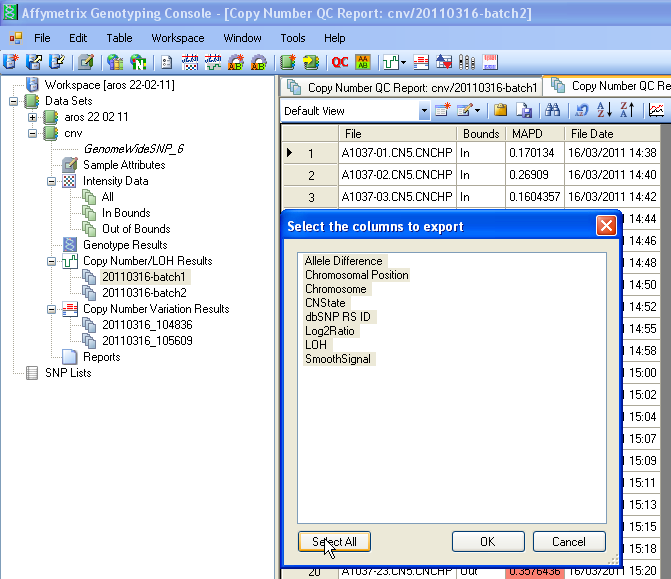Select 20110316-batch2 under Copy Number/LOH Results
This screenshot has width=671, height=579.
point(144,293)
